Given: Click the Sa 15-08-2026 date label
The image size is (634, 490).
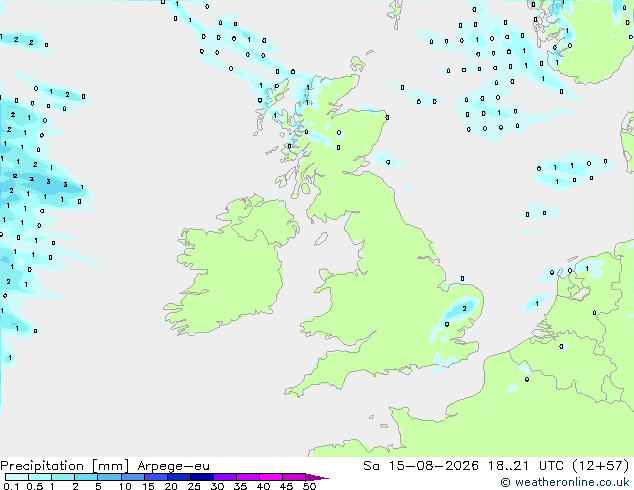Looking at the screenshot, I should point(421,466).
